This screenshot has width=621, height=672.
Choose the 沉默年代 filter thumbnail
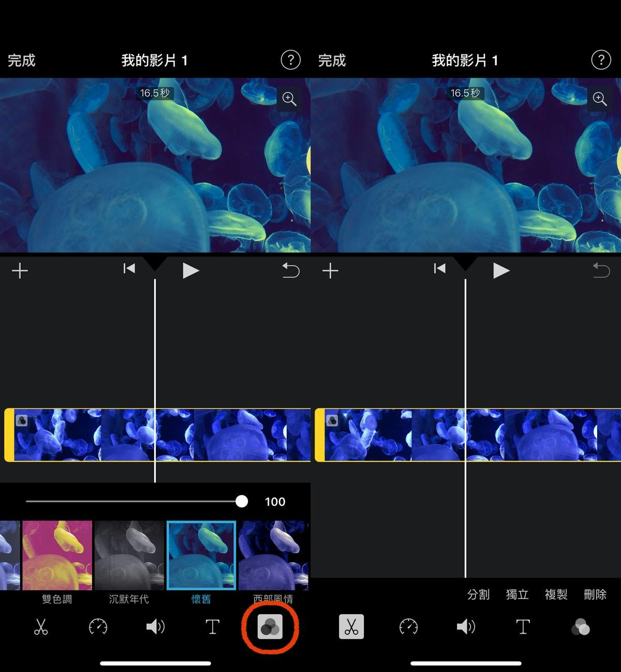[129, 556]
